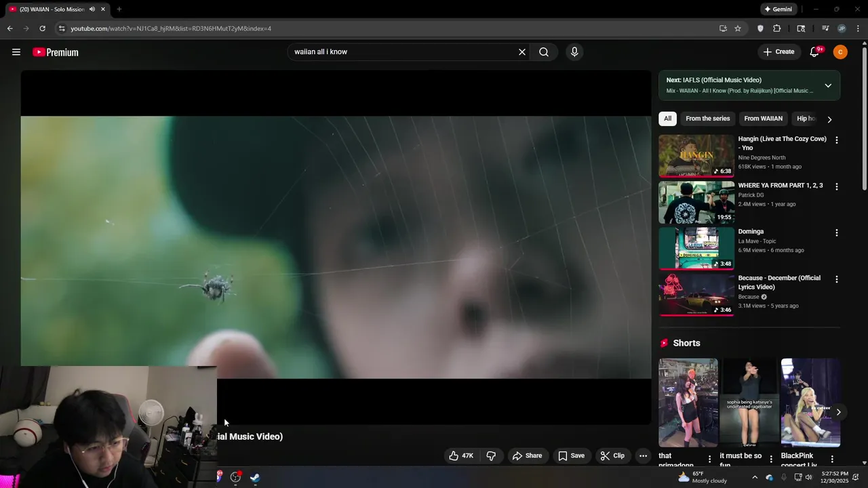This screenshot has width=868, height=488.
Task: Click the address bar URL
Action: pyautogui.click(x=171, y=28)
